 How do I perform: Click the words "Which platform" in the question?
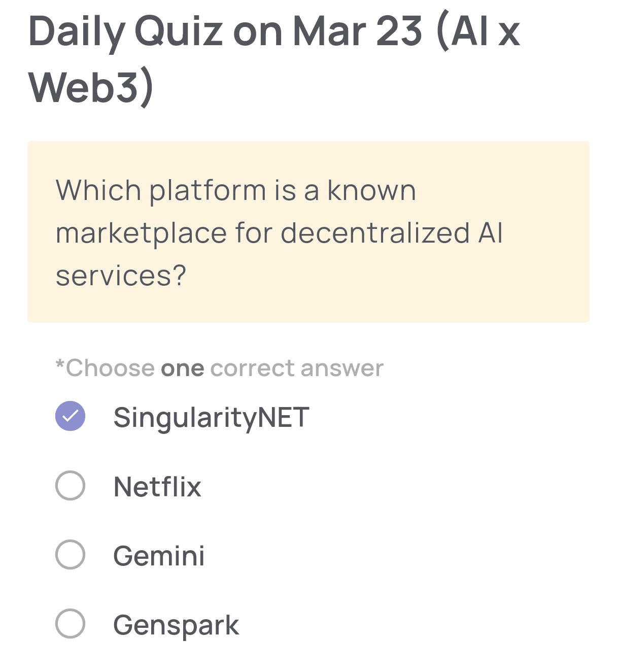click(x=161, y=191)
